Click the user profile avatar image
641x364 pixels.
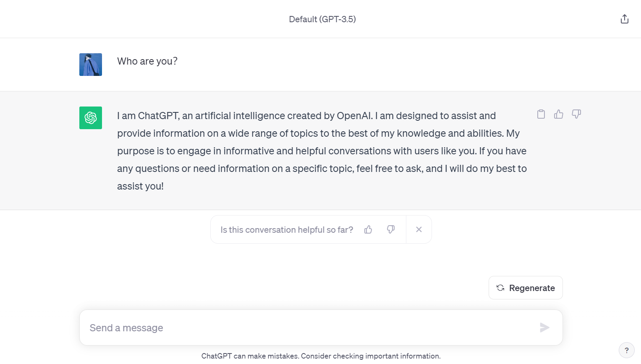(91, 65)
